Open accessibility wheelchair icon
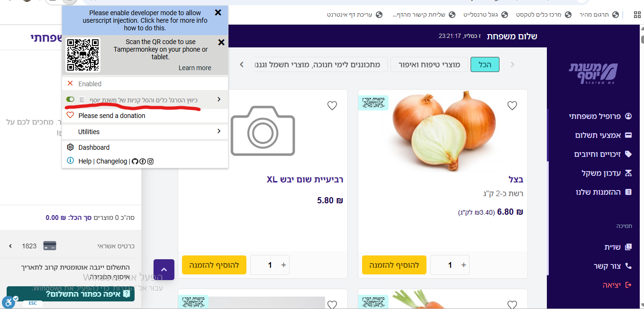644x309 pixels. pyautogui.click(x=8, y=302)
